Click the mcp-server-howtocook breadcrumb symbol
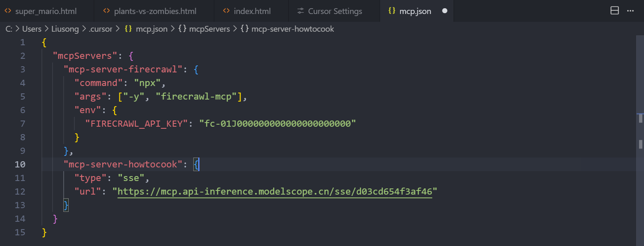Viewport: 644px width, 246px height. click(293, 29)
